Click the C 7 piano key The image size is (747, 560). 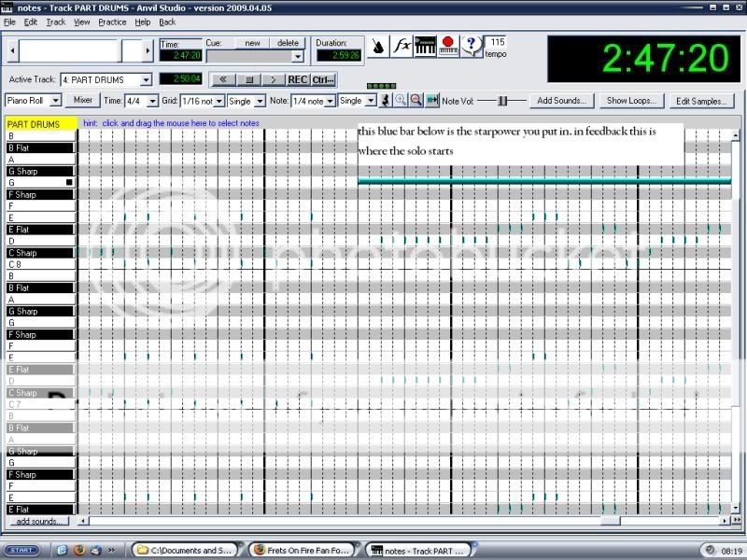pyautogui.click(x=41, y=404)
